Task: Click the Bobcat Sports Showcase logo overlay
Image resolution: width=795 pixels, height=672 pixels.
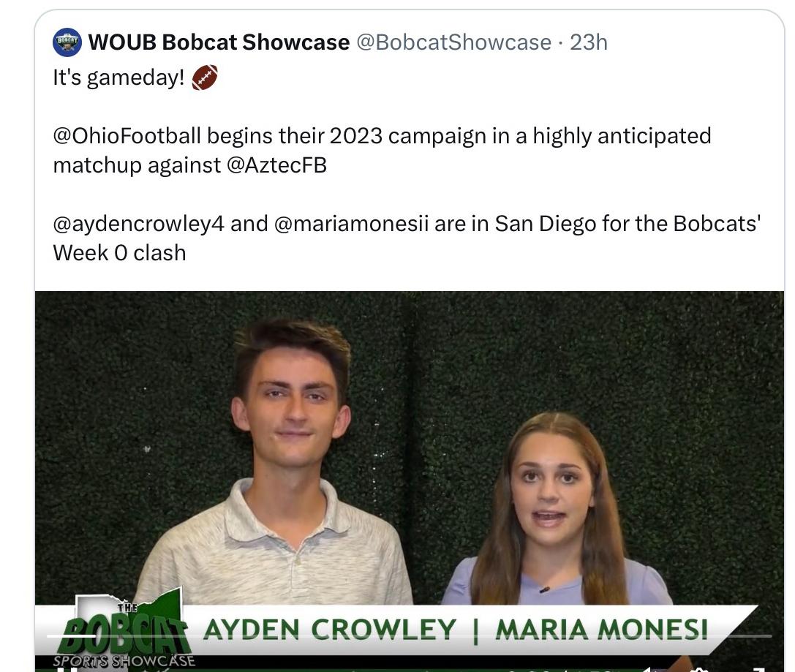Action: click(123, 630)
